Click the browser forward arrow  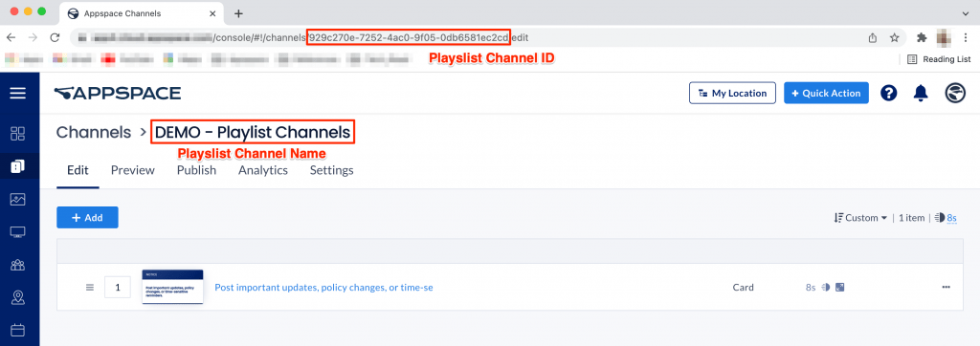pos(33,37)
